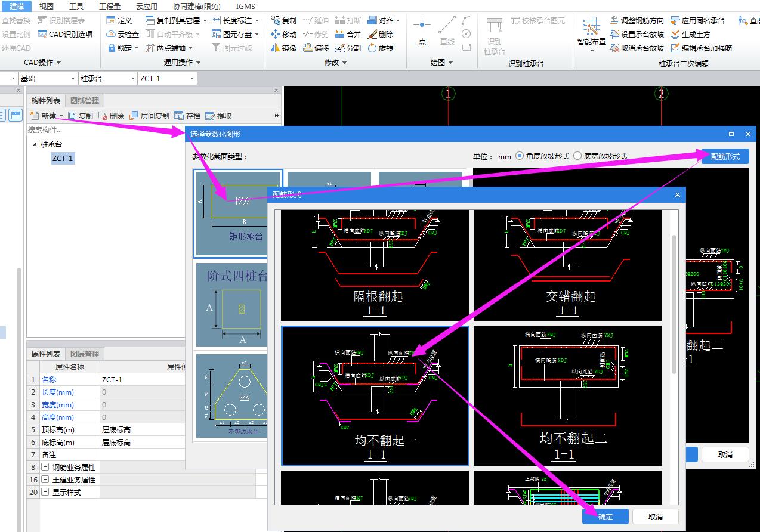The width and height of the screenshot is (760, 532).
Task: Click the 长度标注 length dimension tool
Action: tap(236, 20)
